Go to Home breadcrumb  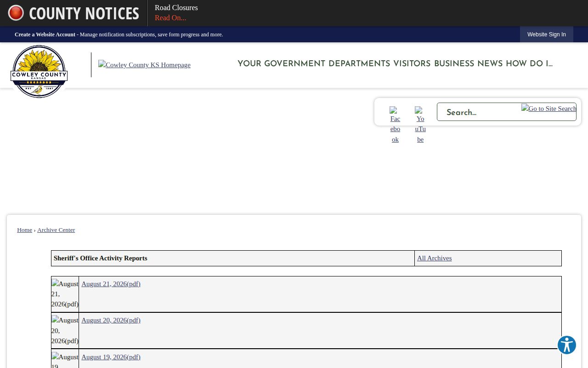(24, 230)
